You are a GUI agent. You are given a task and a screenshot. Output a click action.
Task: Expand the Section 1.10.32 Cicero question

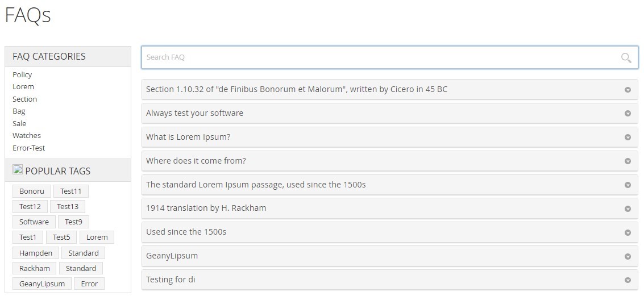click(x=390, y=90)
